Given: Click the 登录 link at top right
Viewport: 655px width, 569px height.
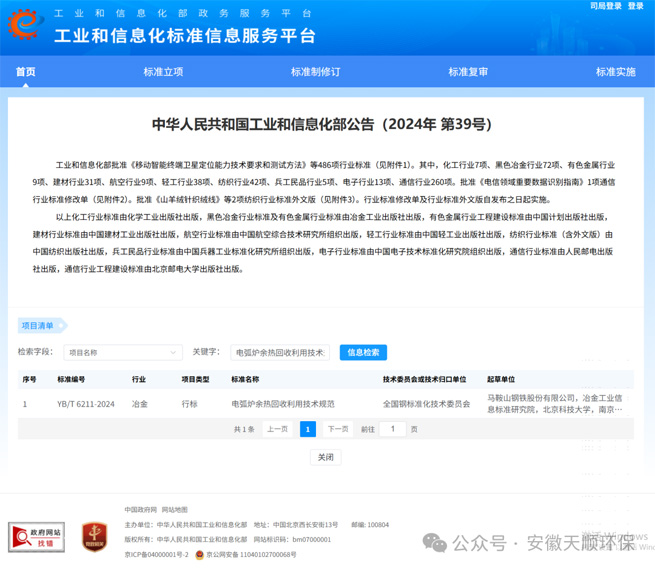Looking at the screenshot, I should coord(635,6).
